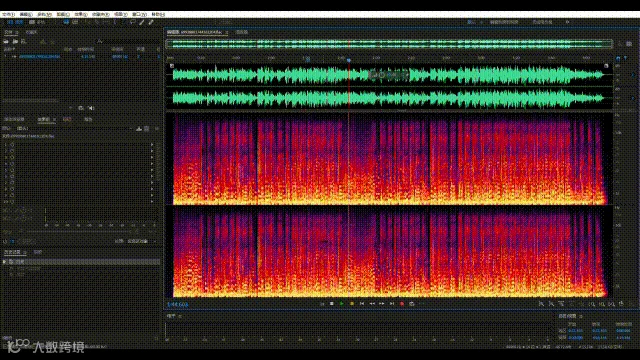The height and width of the screenshot is (360, 640).
Task: Click the Rewind button
Action: (x=372, y=304)
